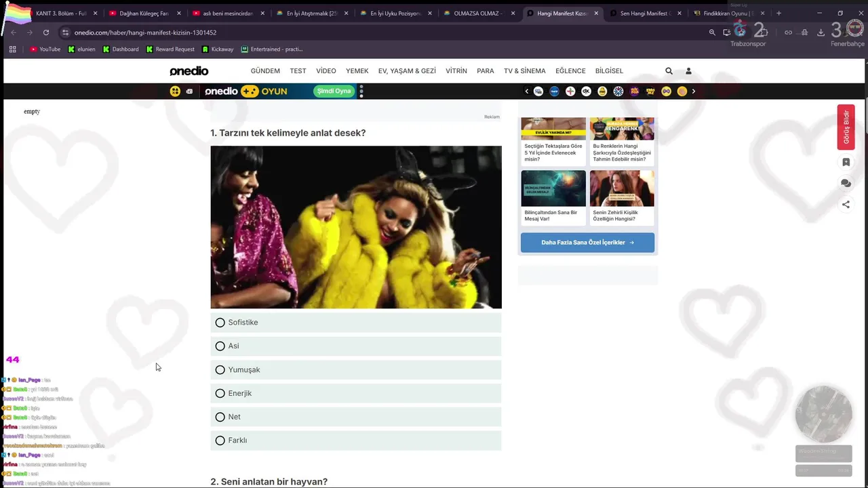
Task: Click the three-dot menu on game banner
Action: click(361, 91)
